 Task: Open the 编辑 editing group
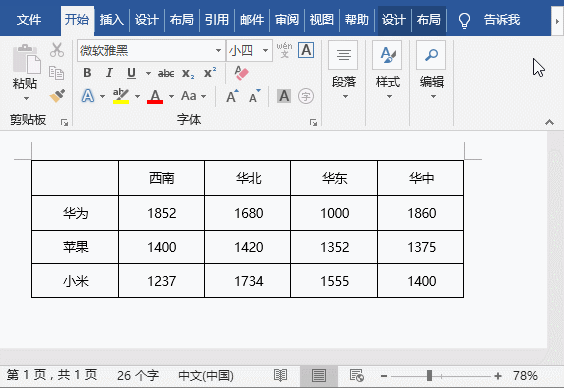(432, 70)
